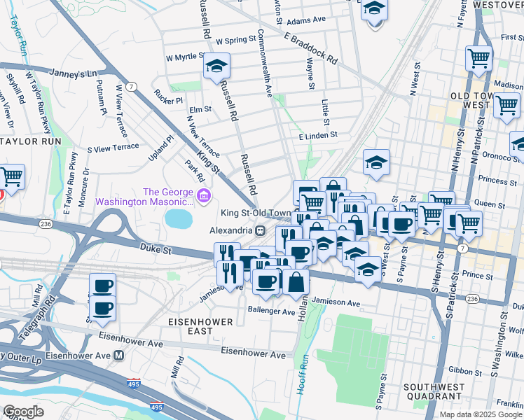Click the I-495 highway shield
524x420 pixels.
click(x=133, y=384)
